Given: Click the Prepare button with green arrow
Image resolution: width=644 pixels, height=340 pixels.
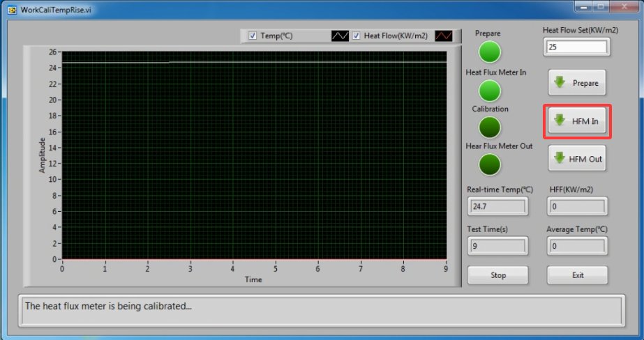Looking at the screenshot, I should click(x=576, y=83).
